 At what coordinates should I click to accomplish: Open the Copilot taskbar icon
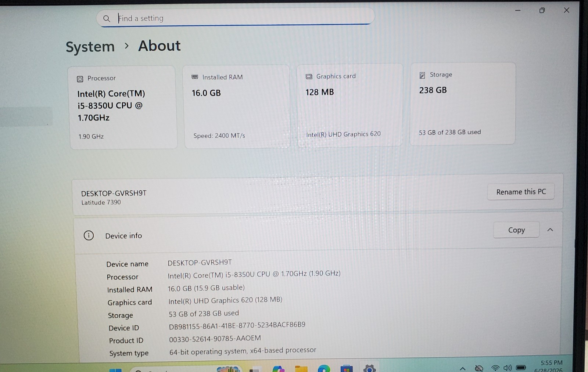pos(278,368)
